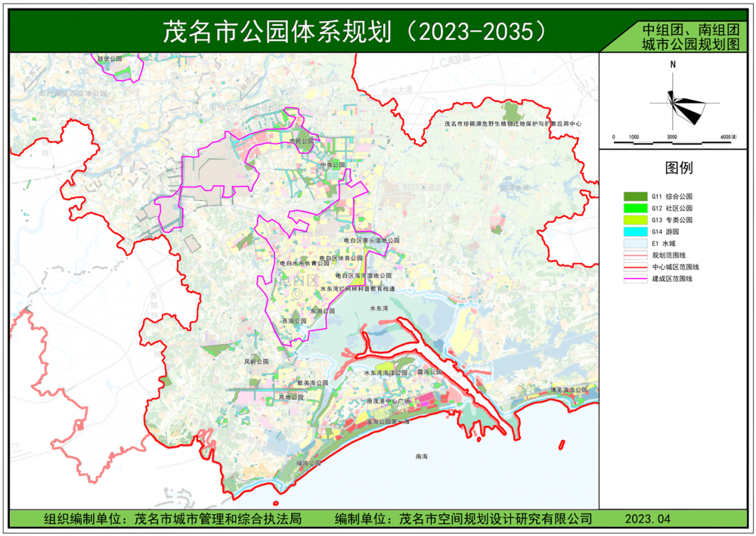Click the 电白区体育公园 label
This screenshot has width=756, height=536.
click(341, 258)
